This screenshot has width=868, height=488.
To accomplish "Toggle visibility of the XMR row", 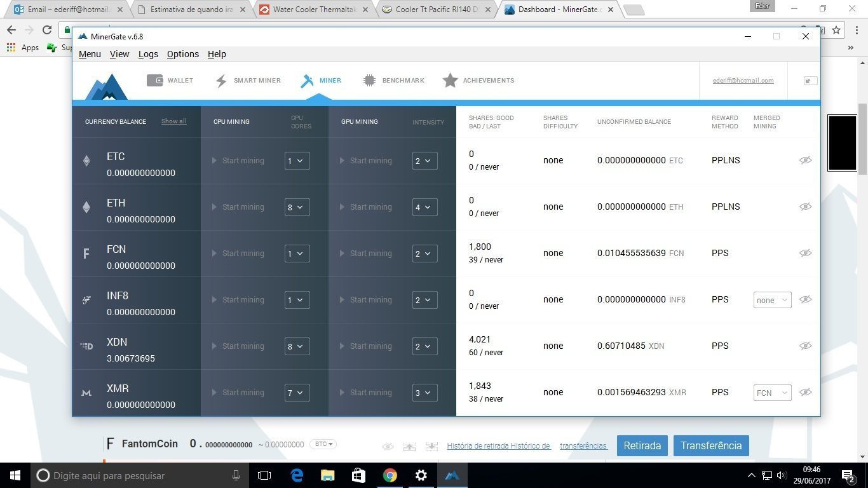I will point(805,392).
